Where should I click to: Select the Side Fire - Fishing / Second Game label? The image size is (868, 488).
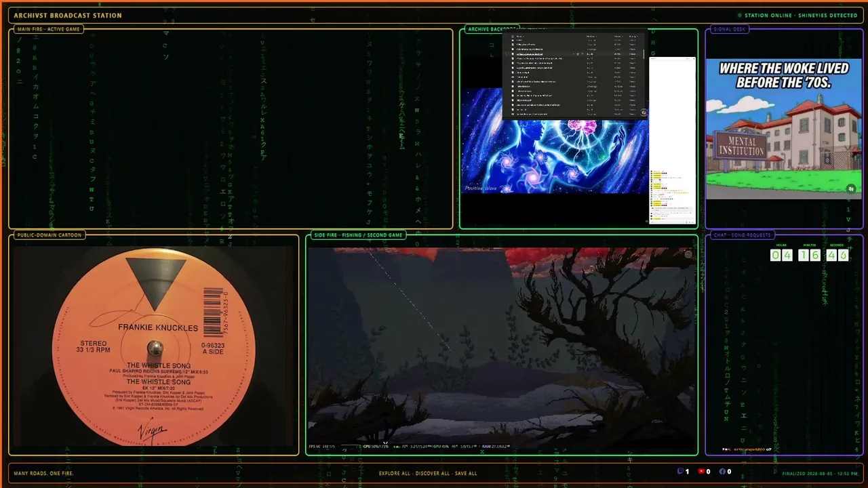pyautogui.click(x=359, y=235)
